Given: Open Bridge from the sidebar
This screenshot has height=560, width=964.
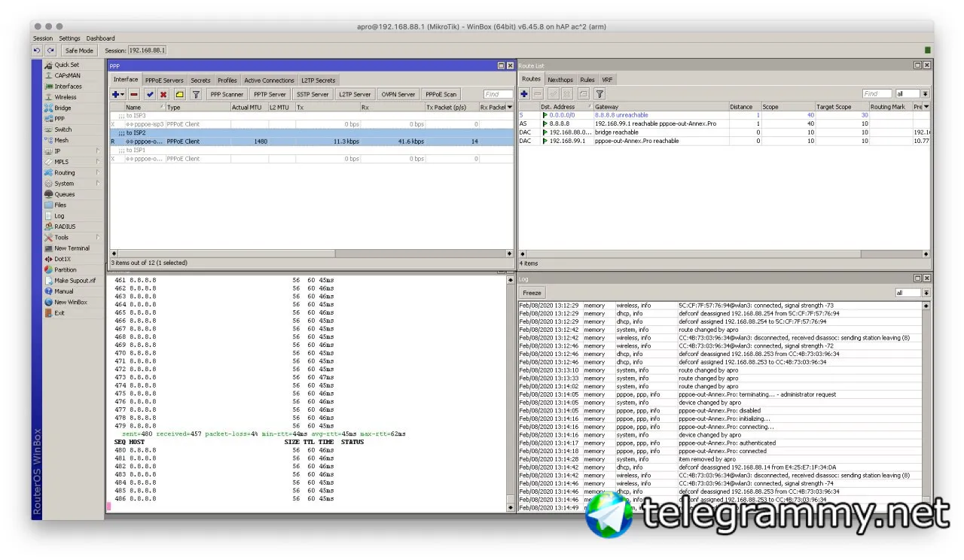Looking at the screenshot, I should coord(63,108).
